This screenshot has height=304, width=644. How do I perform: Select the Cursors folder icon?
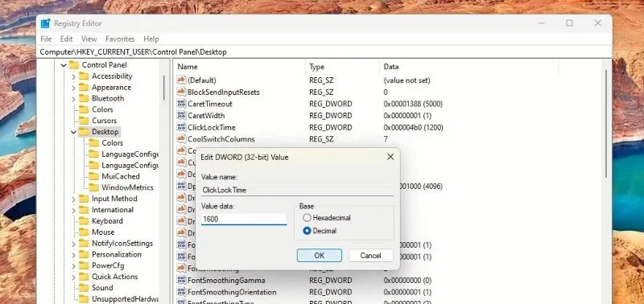click(x=84, y=121)
